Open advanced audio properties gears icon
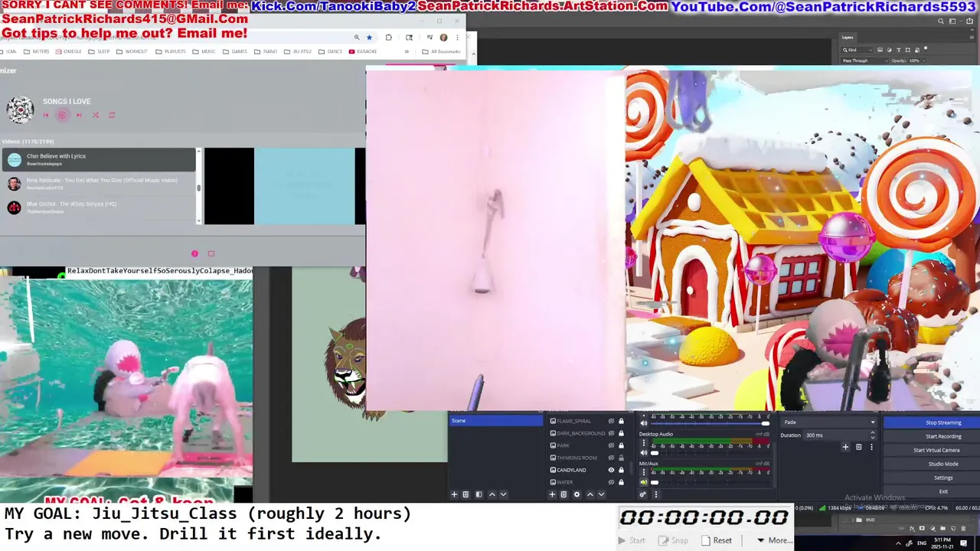This screenshot has height=551, width=980. 643,494
